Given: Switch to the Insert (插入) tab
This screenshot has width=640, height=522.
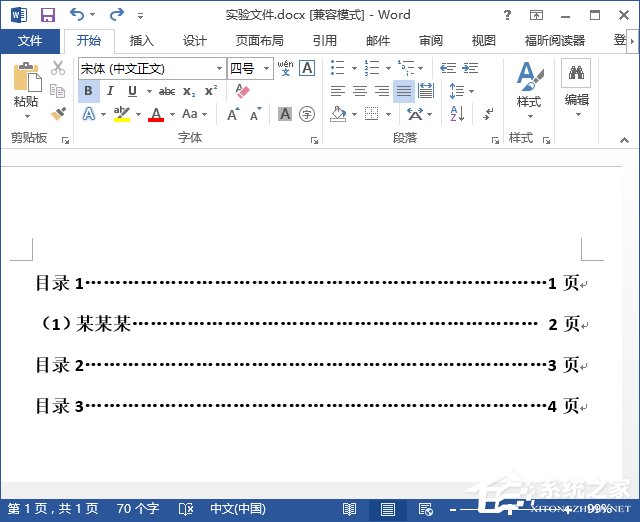Looking at the screenshot, I should [x=142, y=41].
